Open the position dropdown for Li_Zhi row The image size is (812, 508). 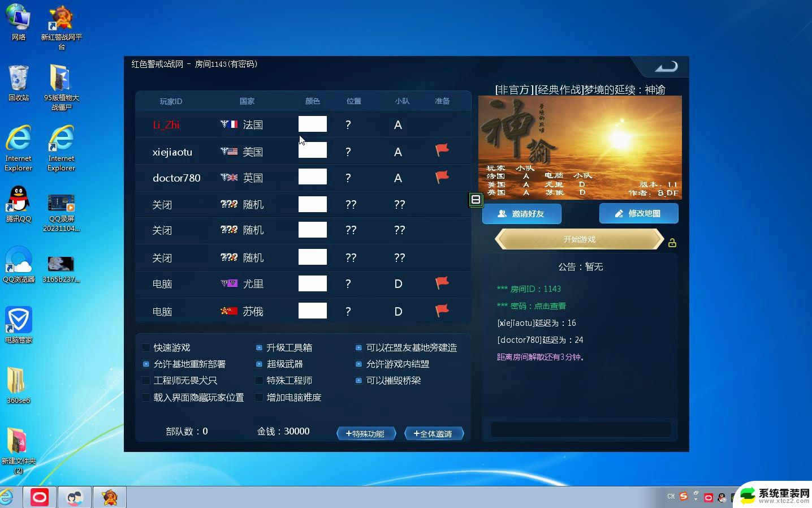348,124
